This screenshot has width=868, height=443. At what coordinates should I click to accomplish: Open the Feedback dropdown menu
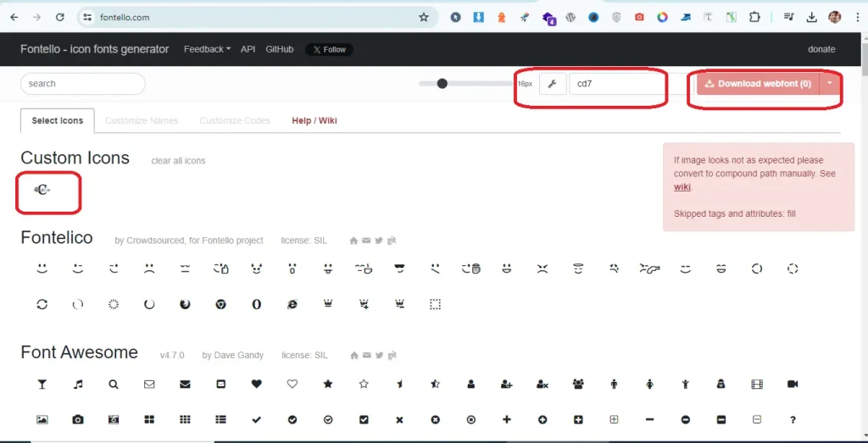tap(207, 49)
